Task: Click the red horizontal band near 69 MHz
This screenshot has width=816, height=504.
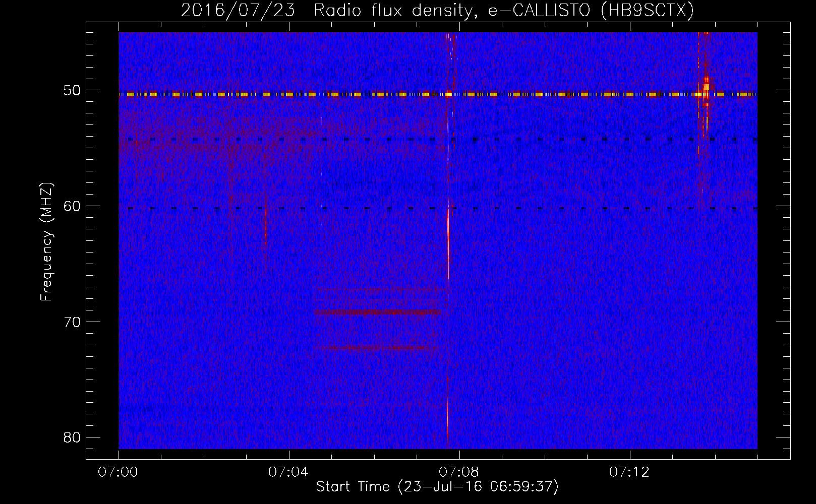Action: click(x=377, y=312)
